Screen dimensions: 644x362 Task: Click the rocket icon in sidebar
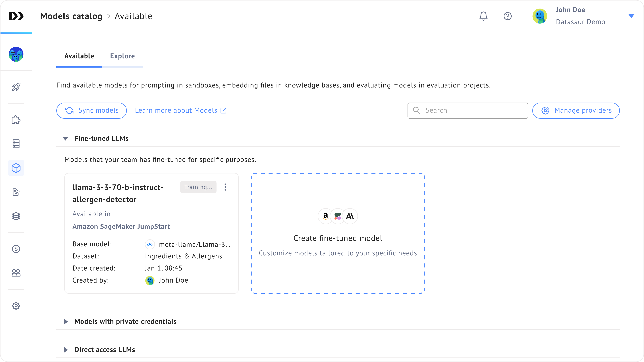pyautogui.click(x=16, y=87)
